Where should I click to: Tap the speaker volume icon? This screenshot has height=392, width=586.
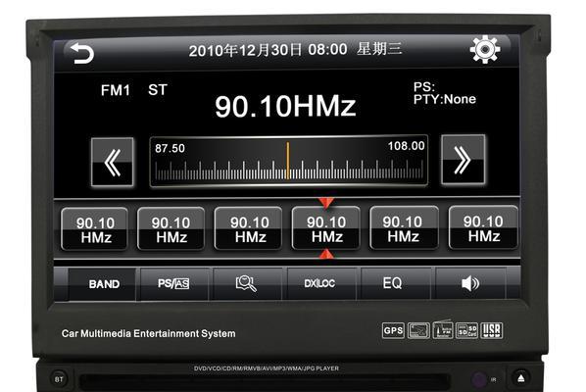tap(469, 283)
